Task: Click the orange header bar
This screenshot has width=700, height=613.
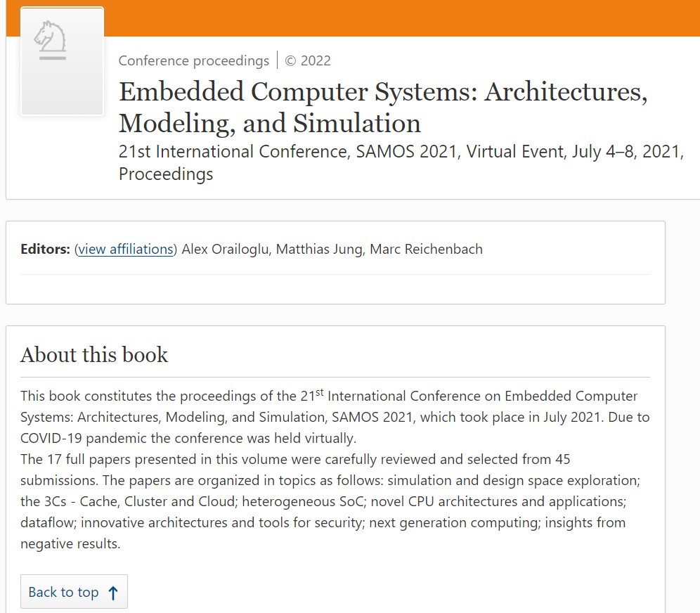Action: [401, 18]
